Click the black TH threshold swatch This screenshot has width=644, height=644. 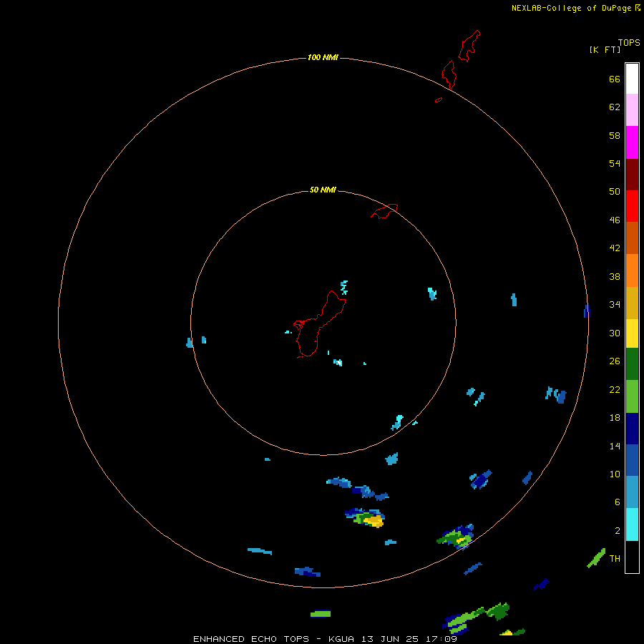point(632,557)
